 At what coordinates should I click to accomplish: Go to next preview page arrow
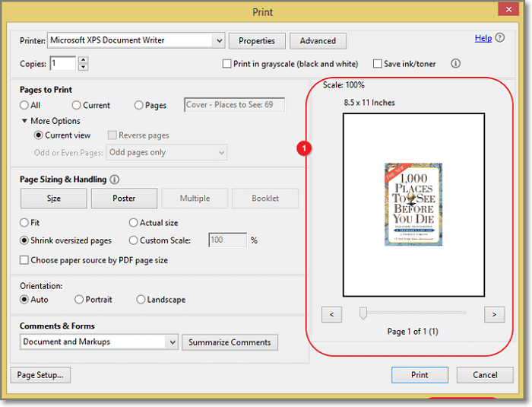494,313
